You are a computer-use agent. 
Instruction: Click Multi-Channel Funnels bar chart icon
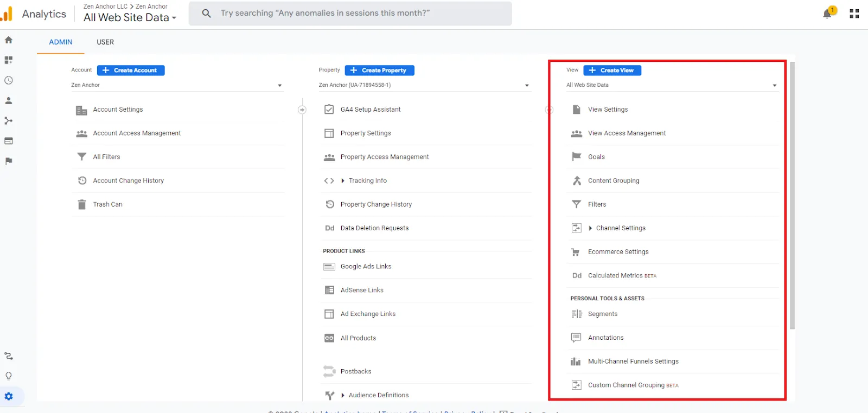coord(576,362)
